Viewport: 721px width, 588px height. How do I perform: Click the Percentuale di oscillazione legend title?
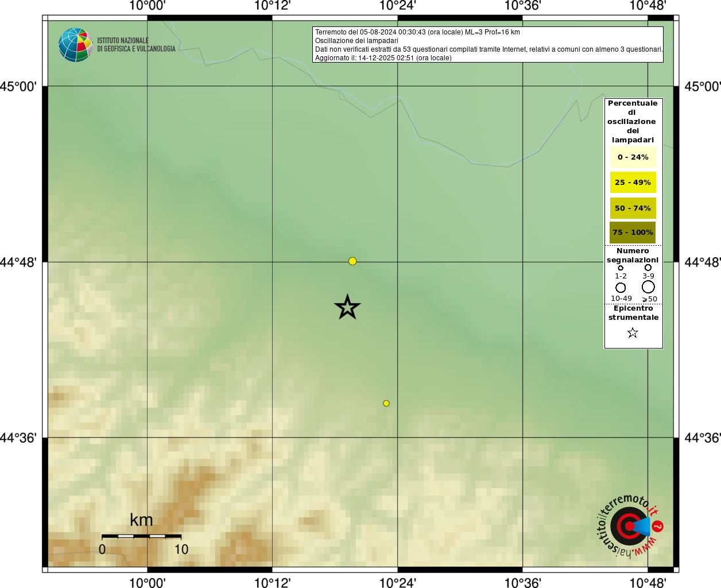pos(633,121)
